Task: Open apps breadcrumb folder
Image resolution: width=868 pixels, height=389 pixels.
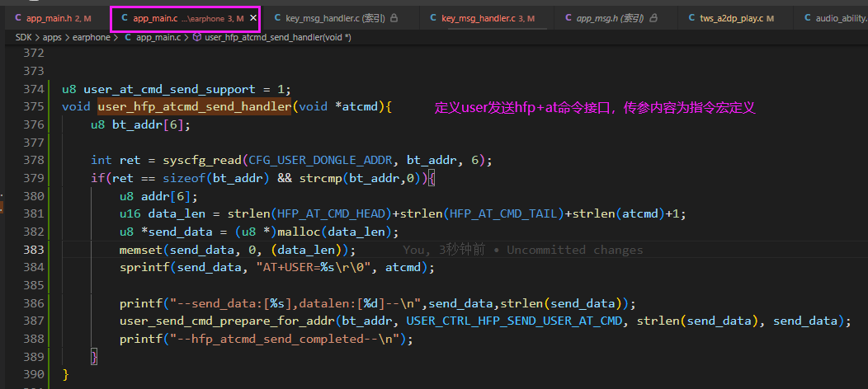Action: 52,38
